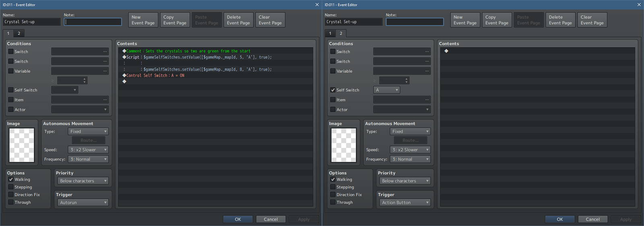This screenshot has width=644, height=226.
Task: Open Priority dropdown in right window
Action: pyautogui.click(x=405, y=181)
